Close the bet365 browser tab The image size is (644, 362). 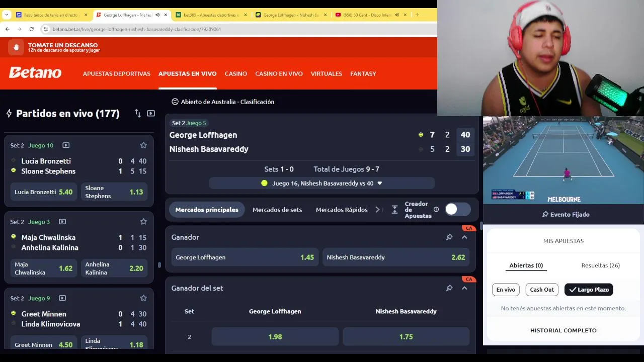[246, 15]
